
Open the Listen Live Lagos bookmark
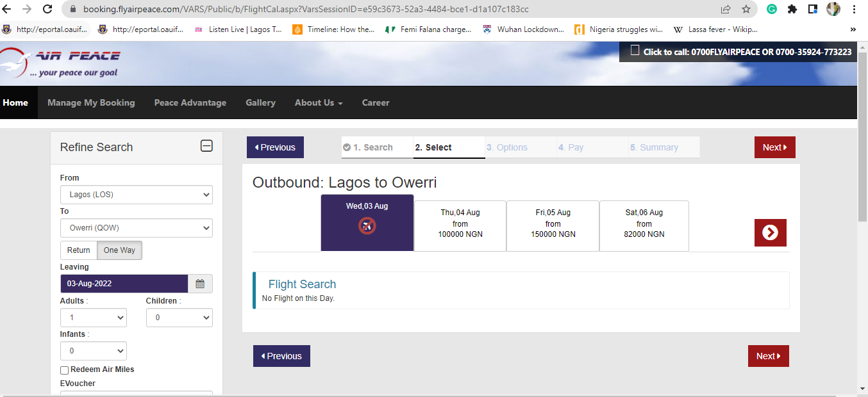[x=238, y=29]
